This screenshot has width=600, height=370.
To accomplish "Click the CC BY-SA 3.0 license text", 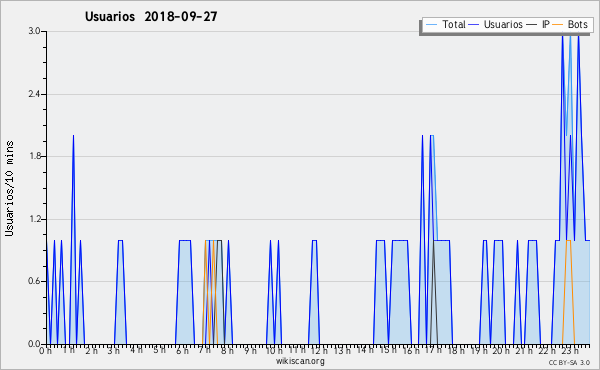I will pyautogui.click(x=569, y=362).
